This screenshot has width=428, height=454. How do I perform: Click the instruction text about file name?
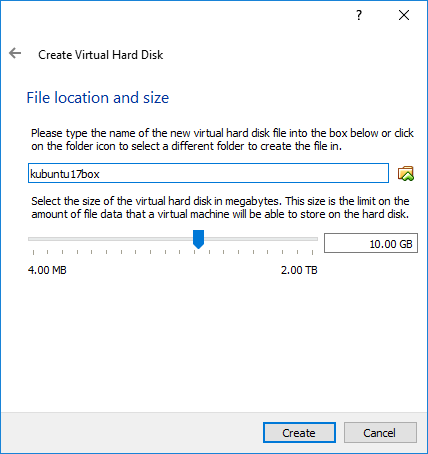222,140
